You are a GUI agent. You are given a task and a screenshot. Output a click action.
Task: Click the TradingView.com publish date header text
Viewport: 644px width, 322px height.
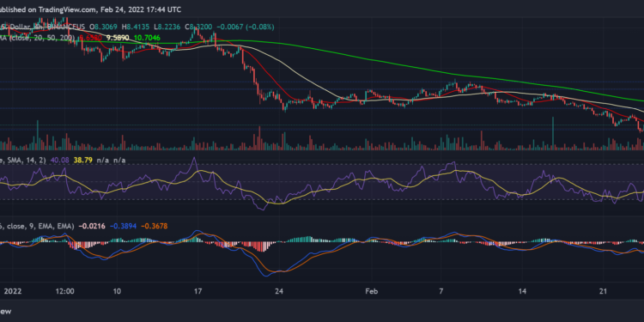[x=90, y=9]
